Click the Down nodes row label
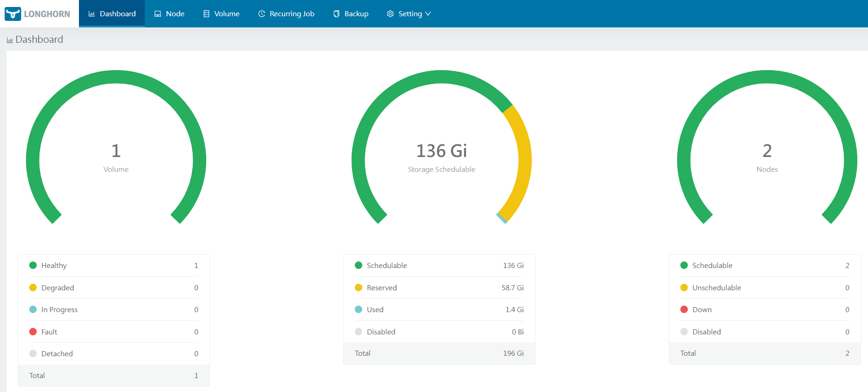 click(x=702, y=309)
